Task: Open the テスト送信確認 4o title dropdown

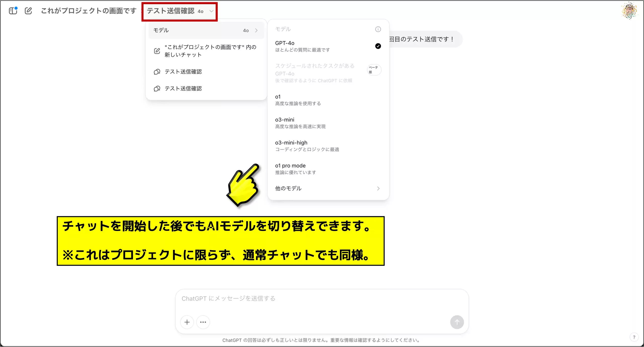Action: (180, 11)
